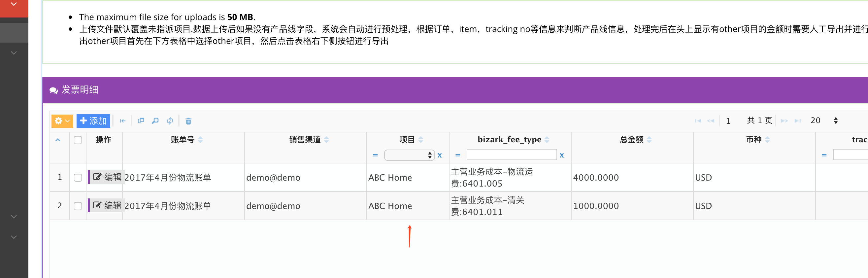Clear the 项目 filter with the x icon
This screenshot has height=278, width=868.
click(x=439, y=155)
